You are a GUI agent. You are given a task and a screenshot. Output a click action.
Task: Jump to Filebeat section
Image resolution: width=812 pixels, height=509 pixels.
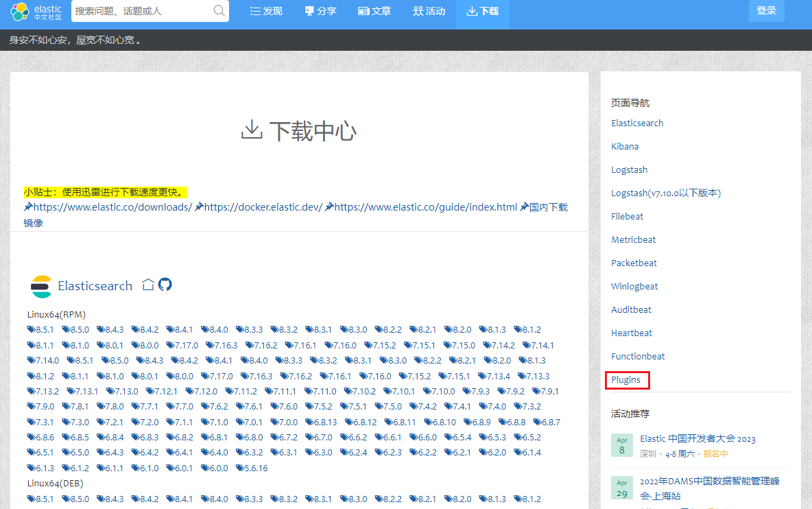coord(627,217)
